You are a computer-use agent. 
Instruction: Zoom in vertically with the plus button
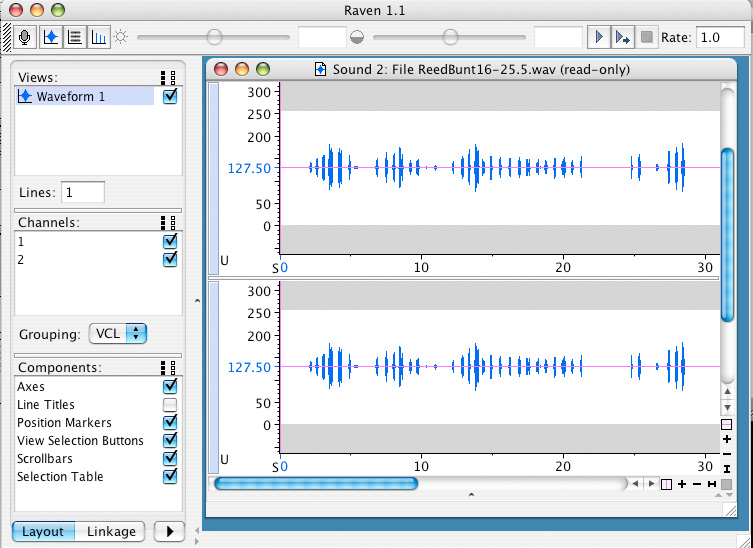(727, 439)
